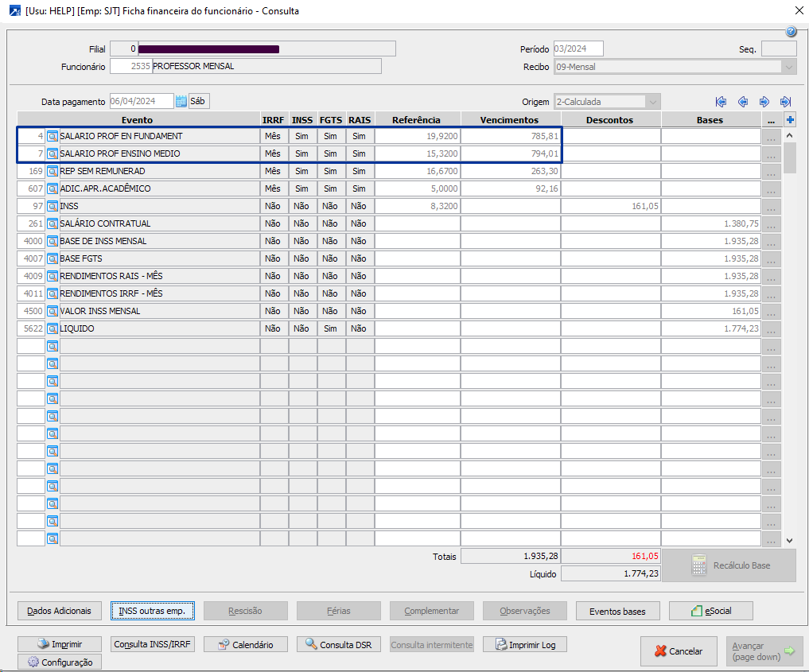Open lookup icon for BASE FGTS
Screen dimensions: 809x672
pyautogui.click(x=53, y=259)
